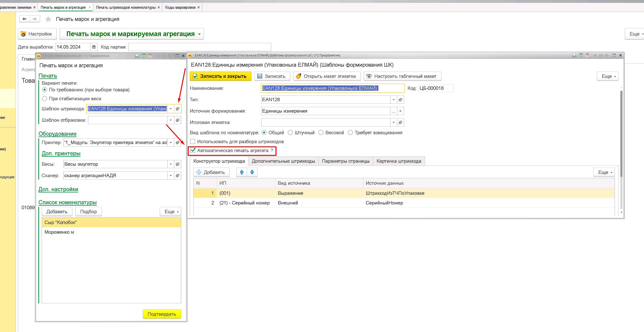
Task: Select При стабилизации веса option
Action: pos(45,99)
